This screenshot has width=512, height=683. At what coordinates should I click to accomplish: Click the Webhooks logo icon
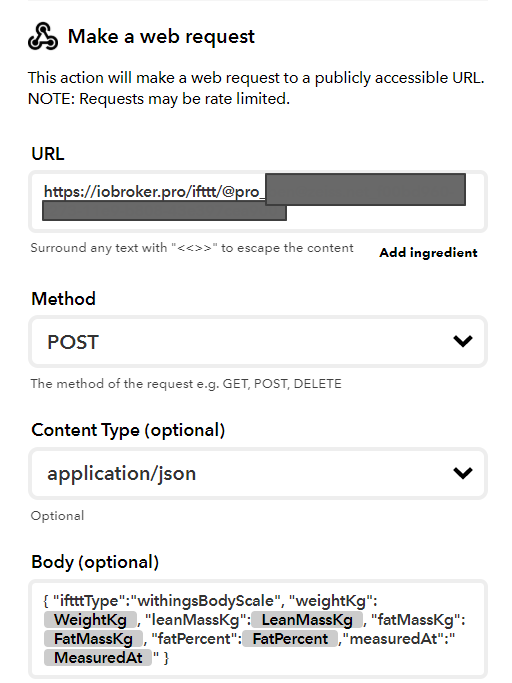coord(43,37)
